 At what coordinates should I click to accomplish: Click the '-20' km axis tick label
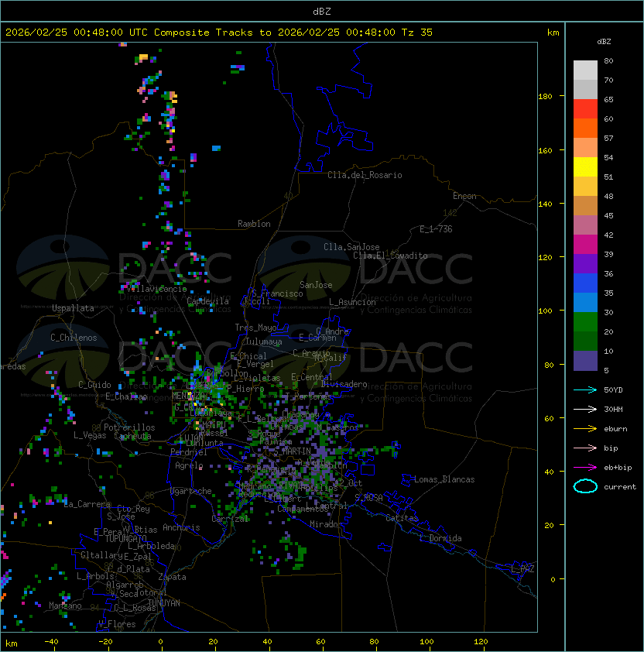[105, 642]
